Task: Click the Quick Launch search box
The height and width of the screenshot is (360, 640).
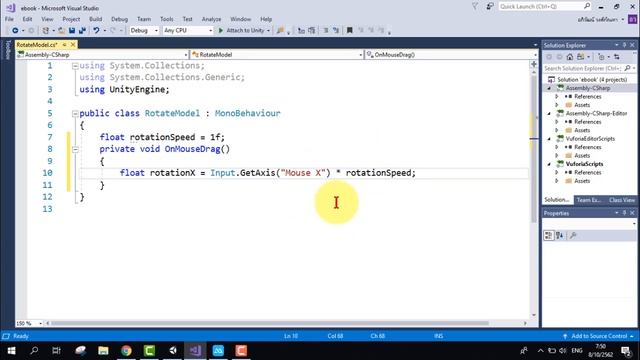Action: (x=545, y=7)
